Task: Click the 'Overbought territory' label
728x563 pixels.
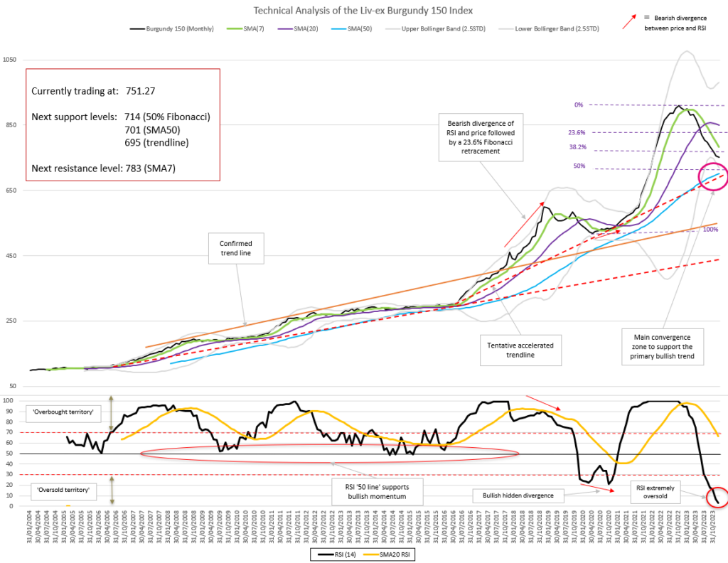Action: pos(63,412)
